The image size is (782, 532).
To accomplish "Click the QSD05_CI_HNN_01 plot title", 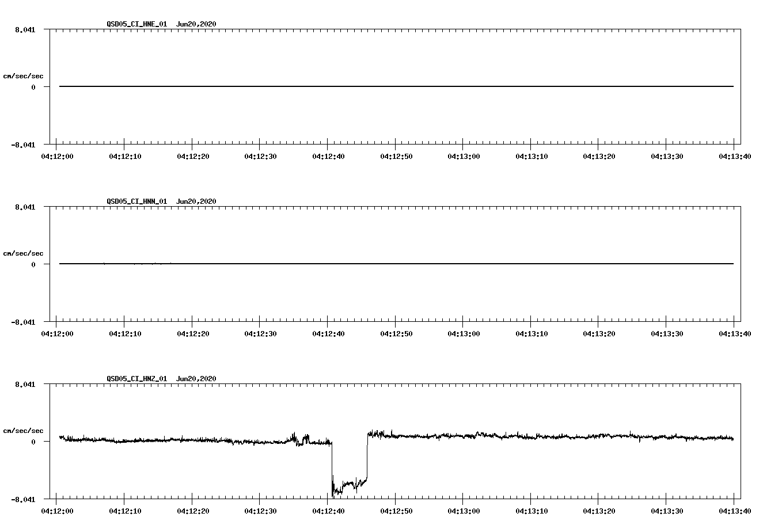I will click(x=161, y=202).
